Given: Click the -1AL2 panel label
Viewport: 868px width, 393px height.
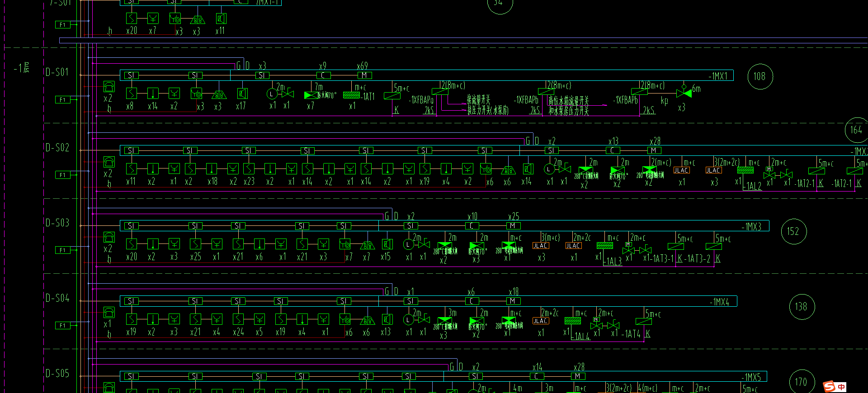Looking at the screenshot, I should (753, 186).
